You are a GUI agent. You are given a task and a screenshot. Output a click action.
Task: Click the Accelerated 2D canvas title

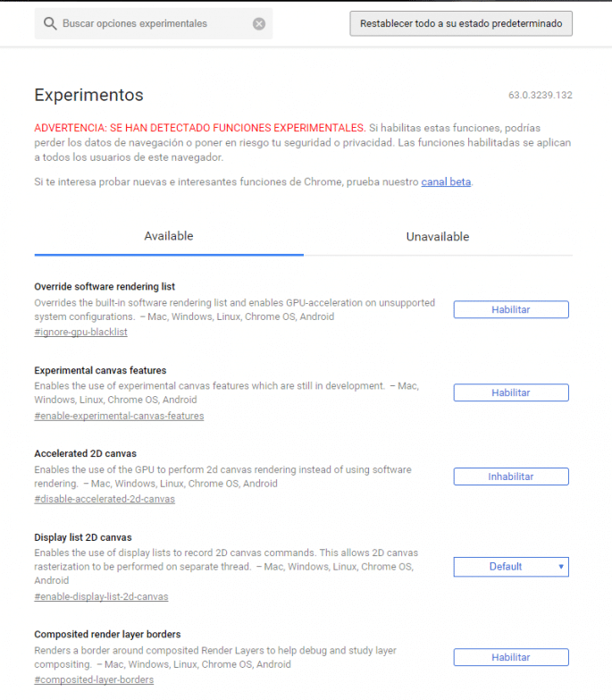click(85, 454)
